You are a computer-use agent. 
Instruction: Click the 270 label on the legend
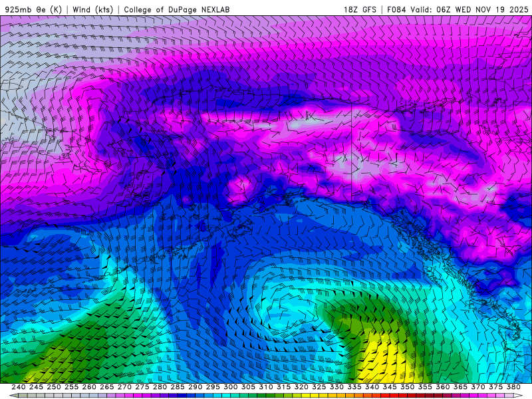pyautogui.click(x=124, y=387)
